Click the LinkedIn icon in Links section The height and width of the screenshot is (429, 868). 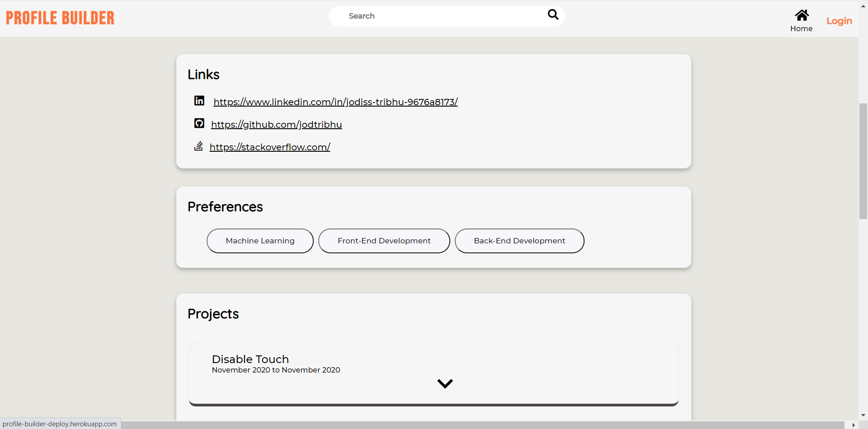click(199, 101)
